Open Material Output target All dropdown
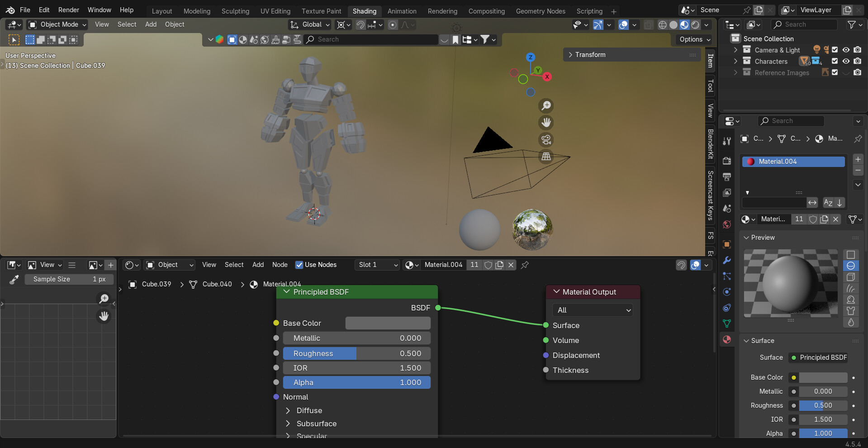The width and height of the screenshot is (868, 448). [x=593, y=310]
